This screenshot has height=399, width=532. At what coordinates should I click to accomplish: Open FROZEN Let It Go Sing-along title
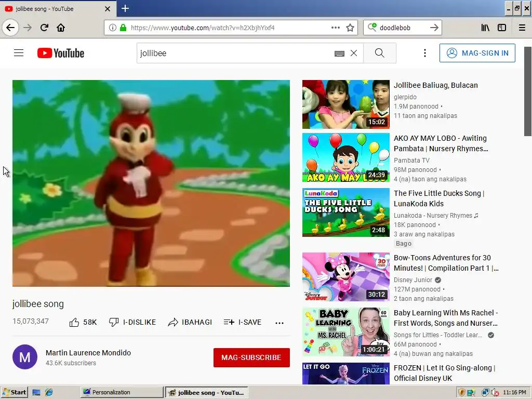445,373
